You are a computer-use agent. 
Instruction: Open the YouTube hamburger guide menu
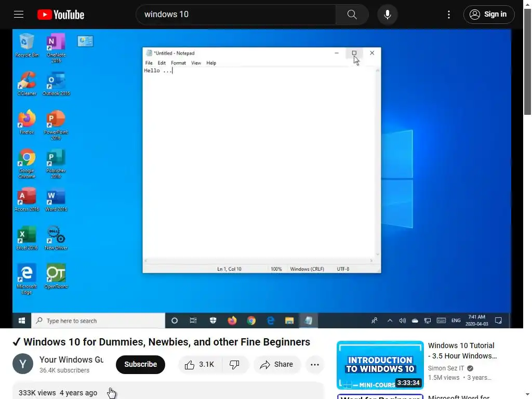click(19, 14)
